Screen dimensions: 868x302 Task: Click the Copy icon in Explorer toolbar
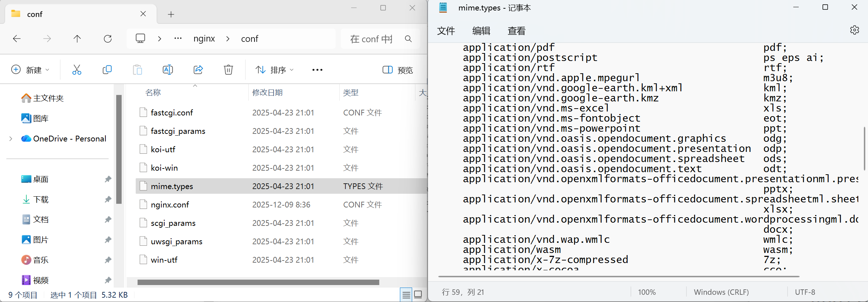[107, 70]
